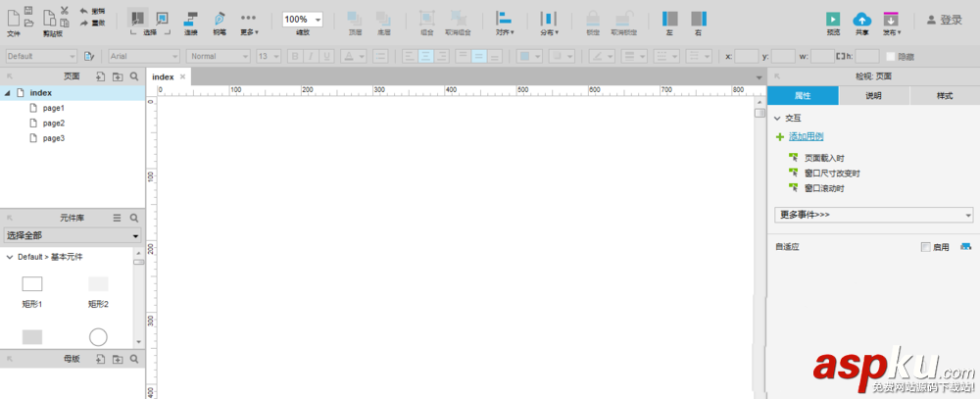This screenshot has width=980, height=399.
Task: Open the Default style dropdown
Action: click(x=41, y=56)
